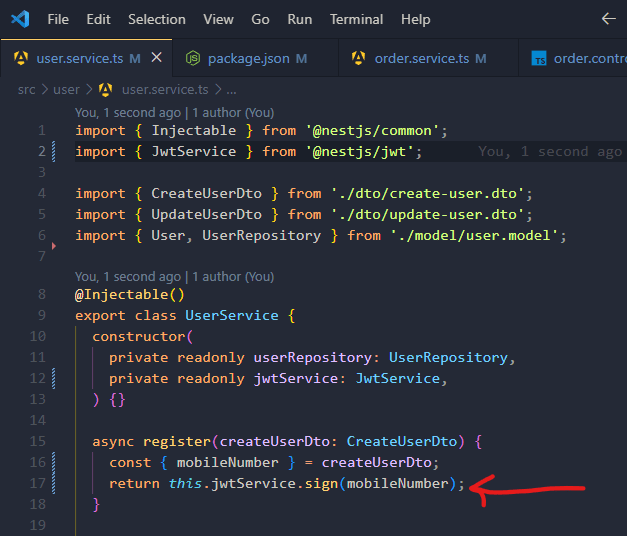Click the return keyword on line 17
The width and height of the screenshot is (627, 536).
click(134, 484)
